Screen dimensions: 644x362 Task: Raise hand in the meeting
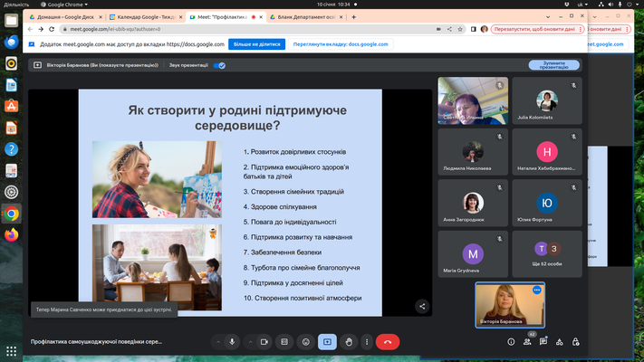[349, 342]
